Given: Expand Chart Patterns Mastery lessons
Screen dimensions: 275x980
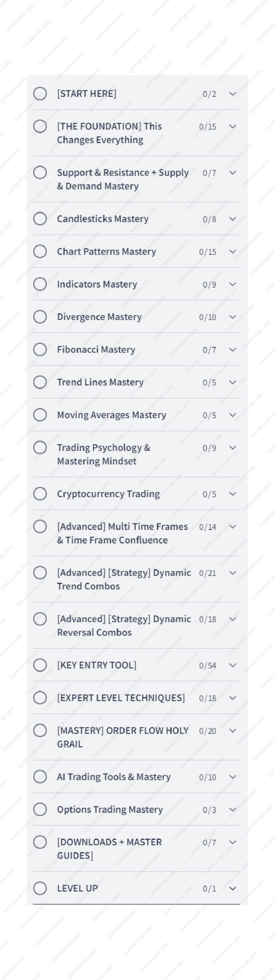Looking at the screenshot, I should coord(233,252).
